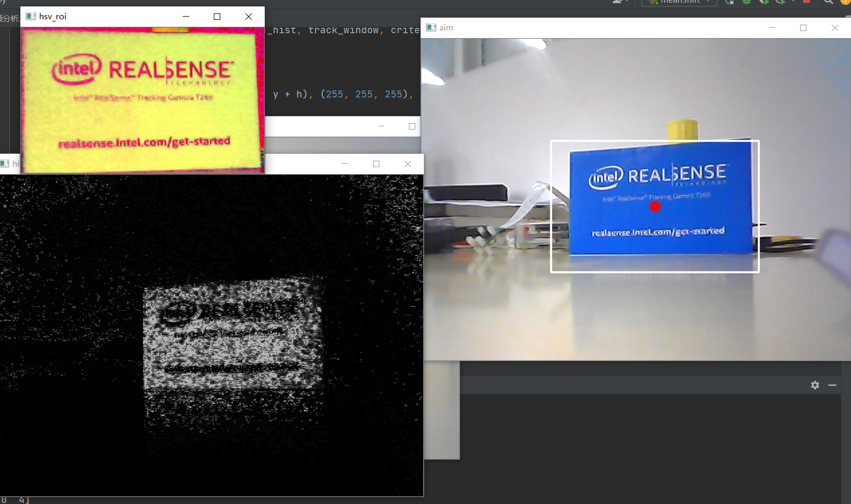This screenshot has width=851, height=504.
Task: Launch the profiler run icon
Action: pos(781,2)
